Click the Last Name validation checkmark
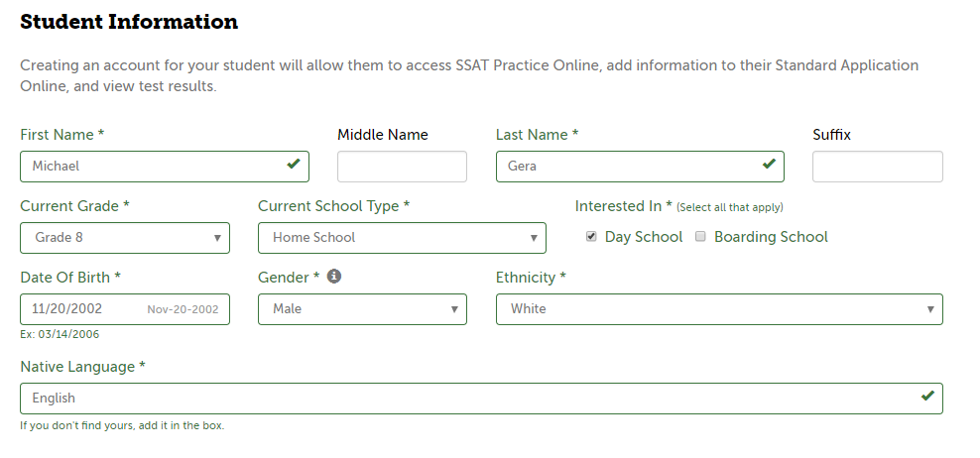 tap(769, 164)
